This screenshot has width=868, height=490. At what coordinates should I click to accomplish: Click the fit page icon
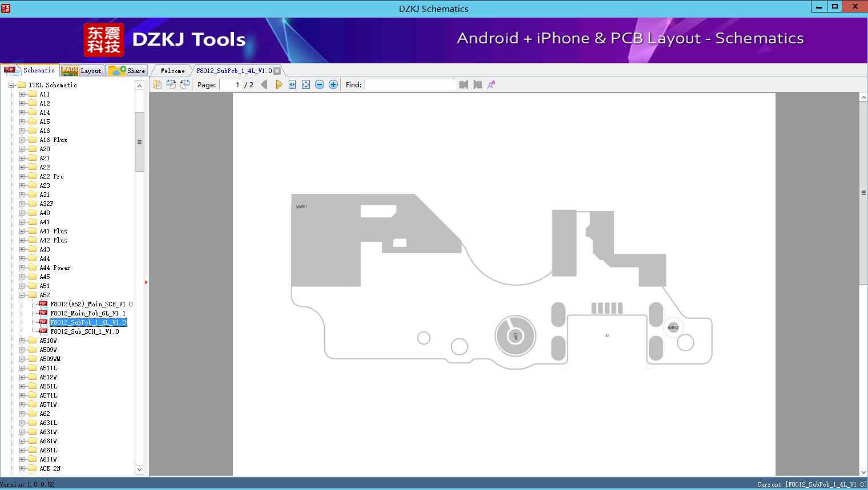(306, 84)
